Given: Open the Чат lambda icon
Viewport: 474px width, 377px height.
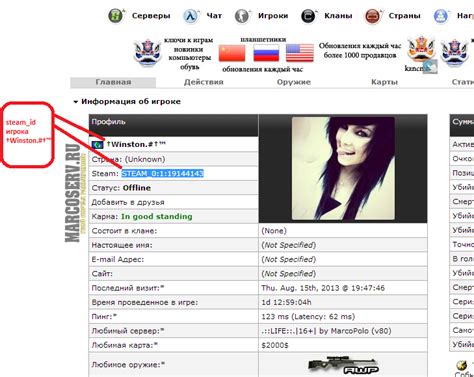Looking at the screenshot, I should click(191, 16).
